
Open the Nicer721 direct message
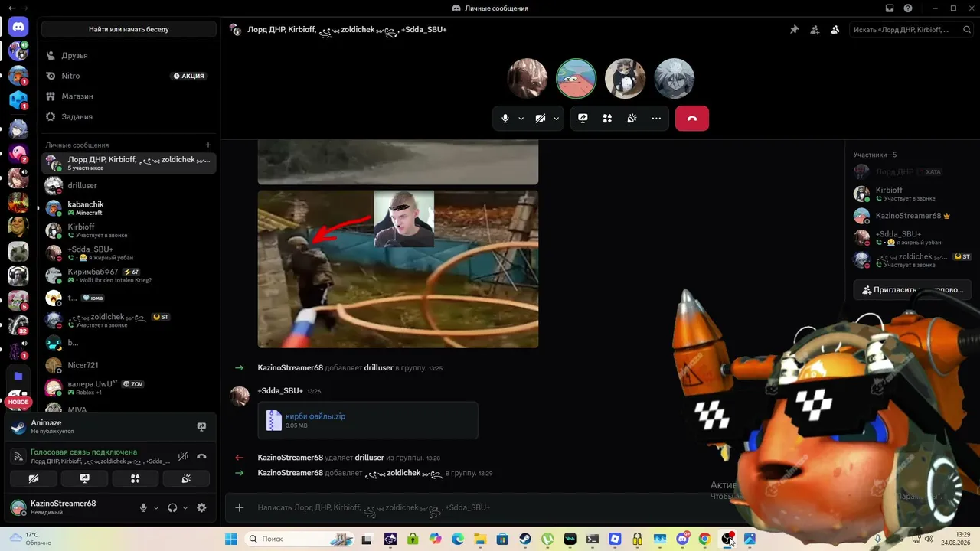pos(129,365)
